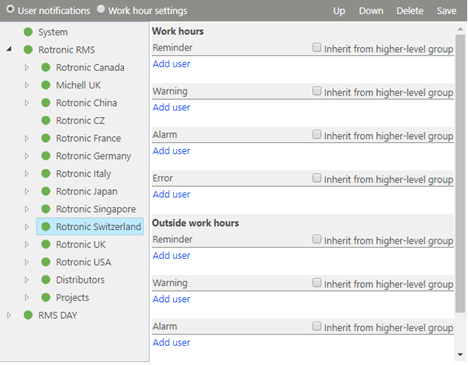468x365 pixels.
Task: Expand the Projects node
Action: point(27,297)
